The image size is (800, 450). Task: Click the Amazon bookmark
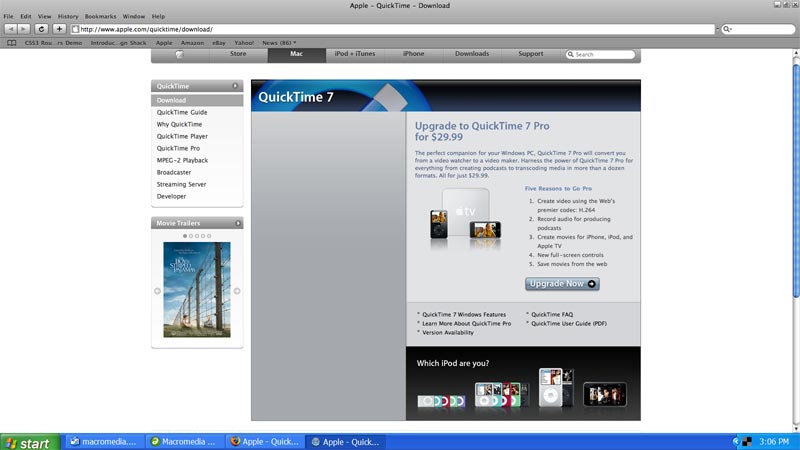point(192,43)
